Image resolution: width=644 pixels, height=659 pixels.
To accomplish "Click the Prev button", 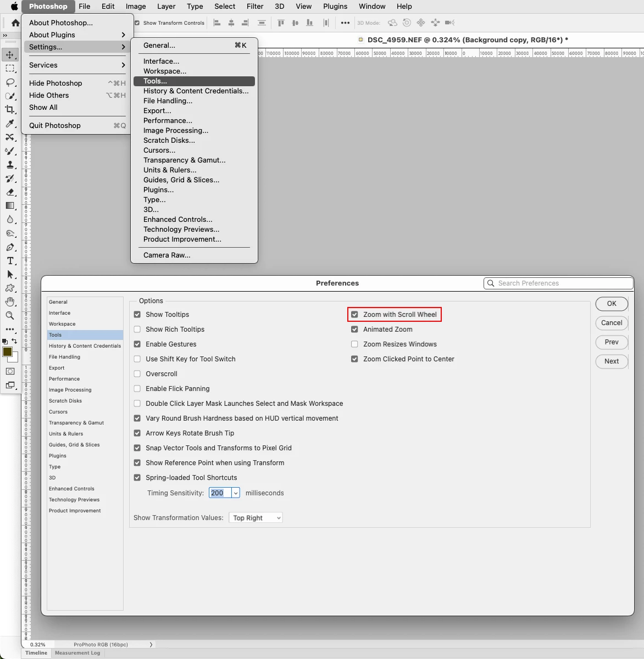I will [612, 342].
